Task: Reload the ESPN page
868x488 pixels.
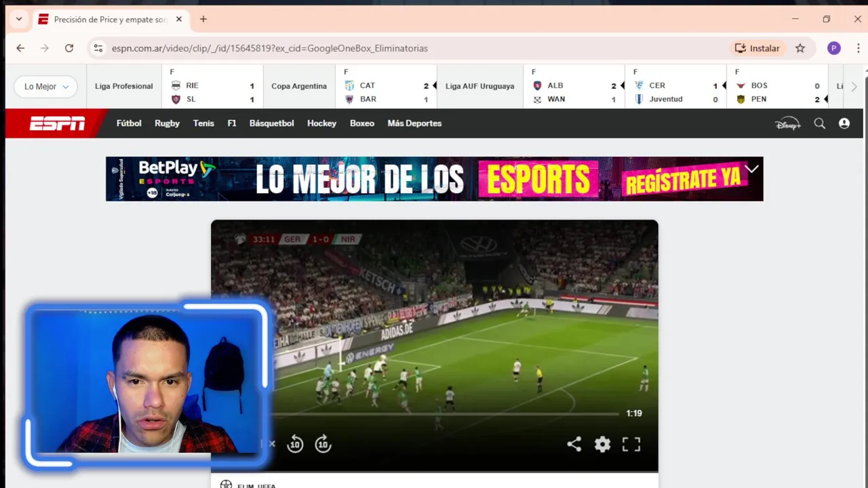Action: click(69, 48)
